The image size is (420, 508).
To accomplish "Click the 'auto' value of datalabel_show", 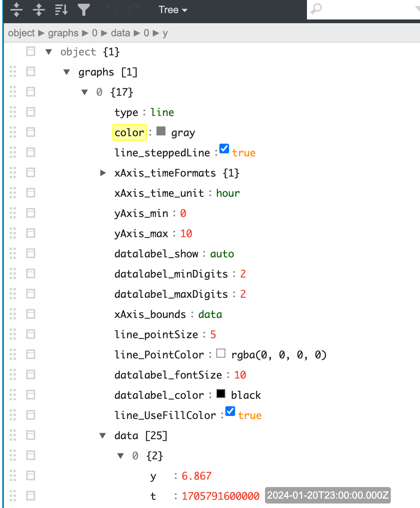I will point(222,254).
